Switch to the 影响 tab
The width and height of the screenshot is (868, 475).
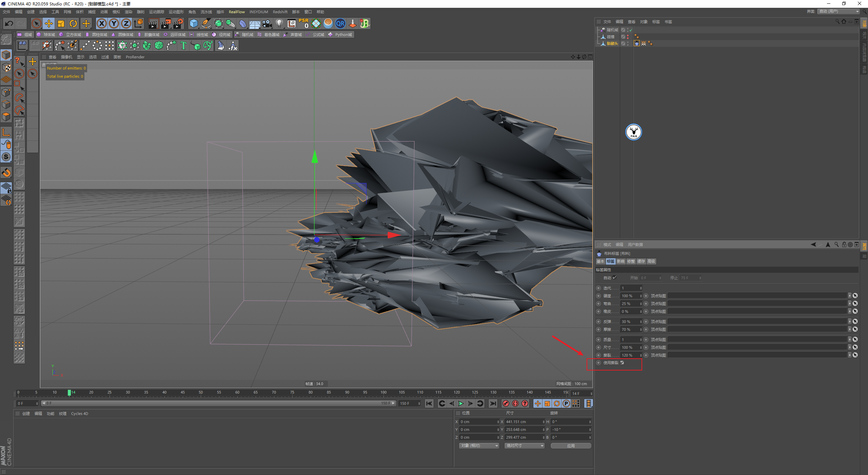coord(620,261)
